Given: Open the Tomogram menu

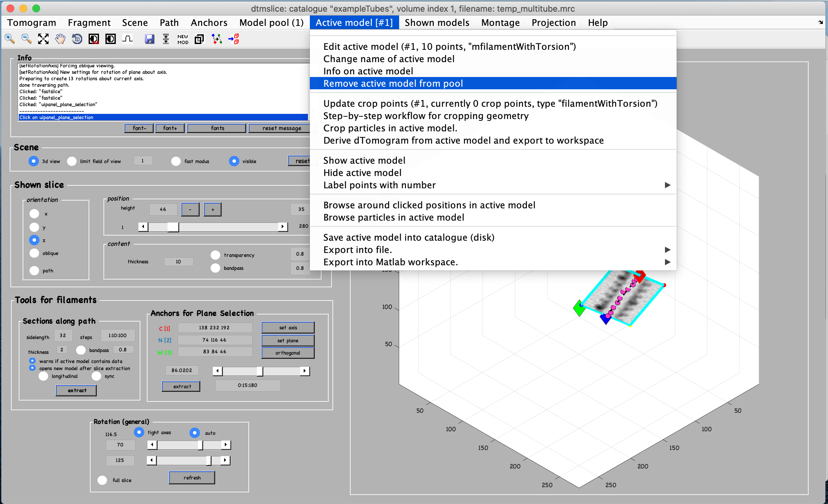Looking at the screenshot, I should click(x=32, y=23).
